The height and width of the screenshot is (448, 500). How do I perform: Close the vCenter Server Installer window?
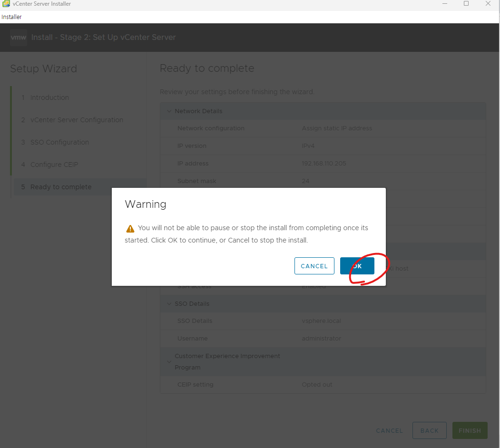tap(488, 3)
